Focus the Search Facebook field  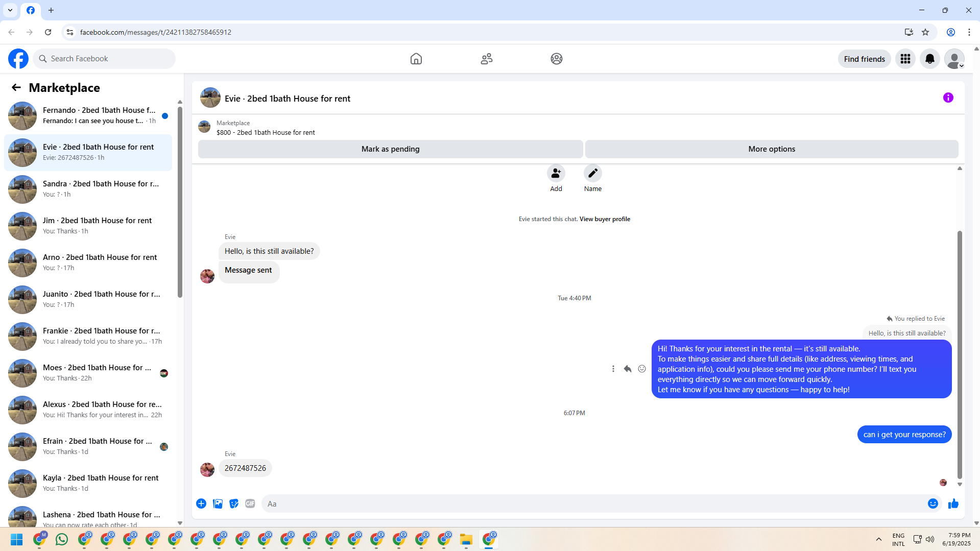point(104,59)
